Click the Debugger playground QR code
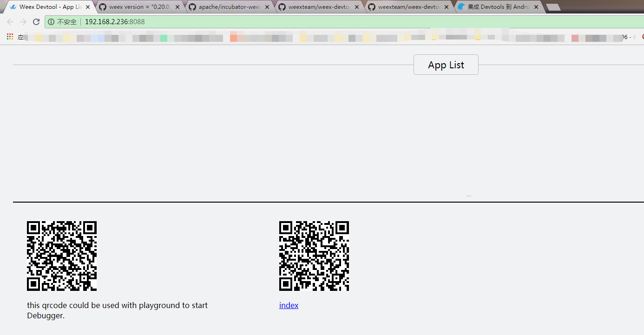The image size is (644, 335). coord(62,256)
